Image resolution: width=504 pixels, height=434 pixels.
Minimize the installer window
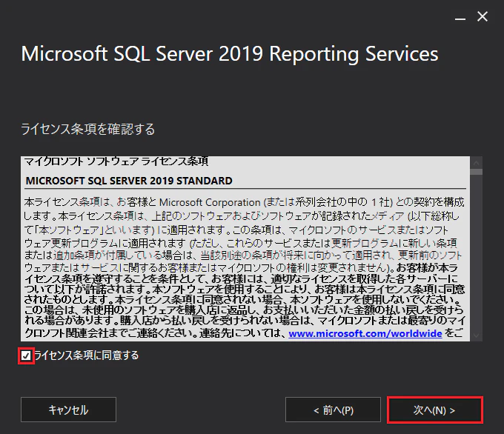pos(460,18)
